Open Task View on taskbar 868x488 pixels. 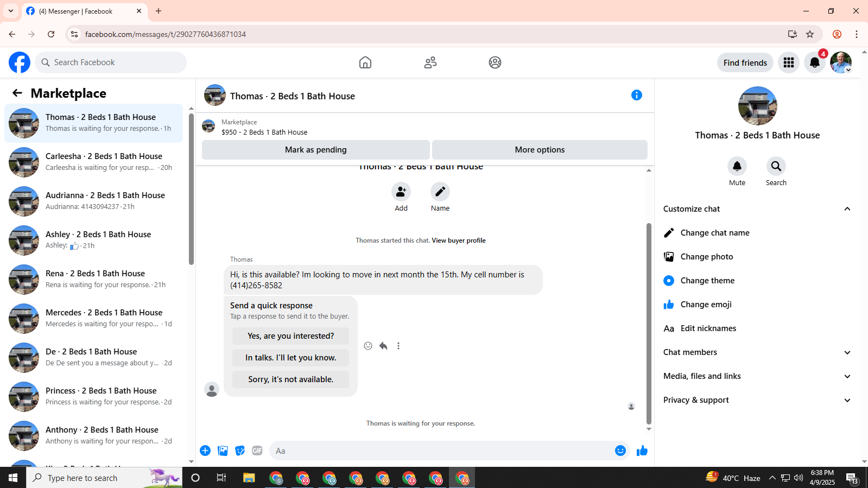[221, 478]
